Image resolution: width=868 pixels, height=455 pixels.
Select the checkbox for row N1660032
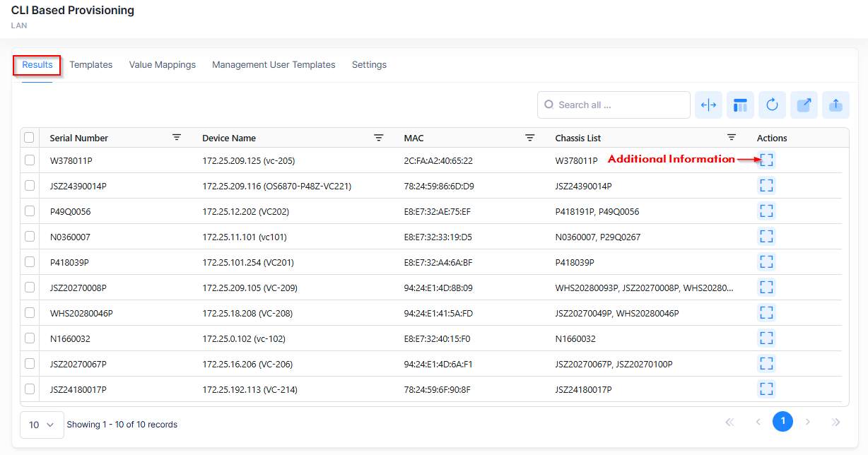(30, 338)
